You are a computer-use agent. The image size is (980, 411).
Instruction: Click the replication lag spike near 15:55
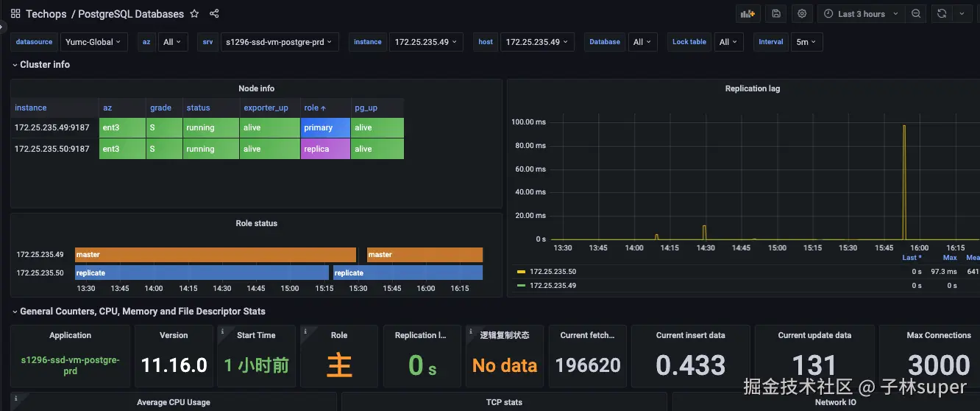(x=904, y=182)
